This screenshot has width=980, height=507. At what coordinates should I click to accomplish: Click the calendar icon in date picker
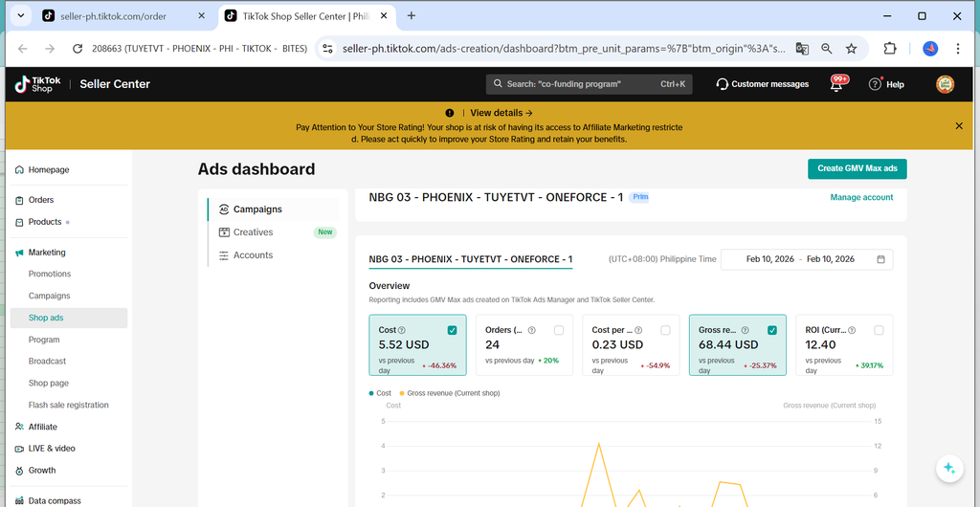[x=880, y=259]
